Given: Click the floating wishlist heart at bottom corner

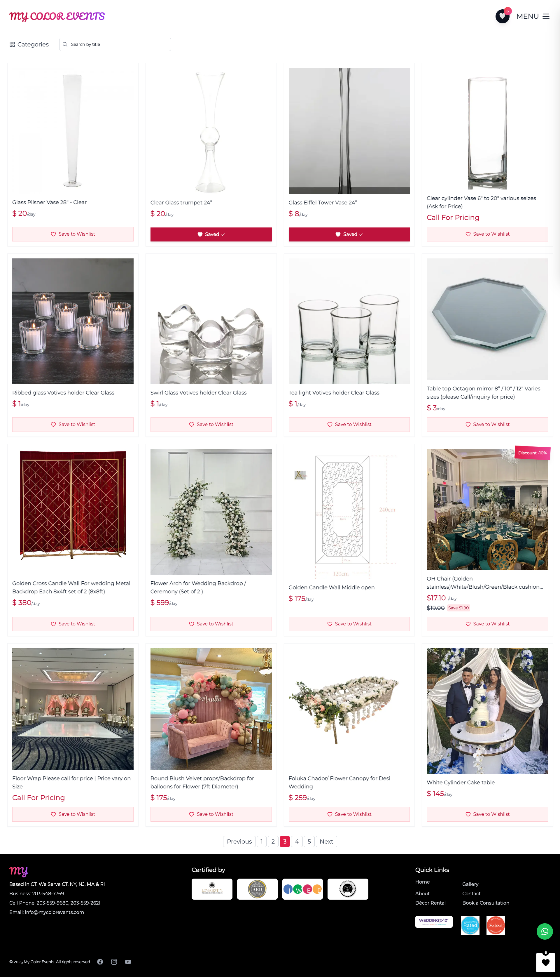Looking at the screenshot, I should (x=545, y=962).
